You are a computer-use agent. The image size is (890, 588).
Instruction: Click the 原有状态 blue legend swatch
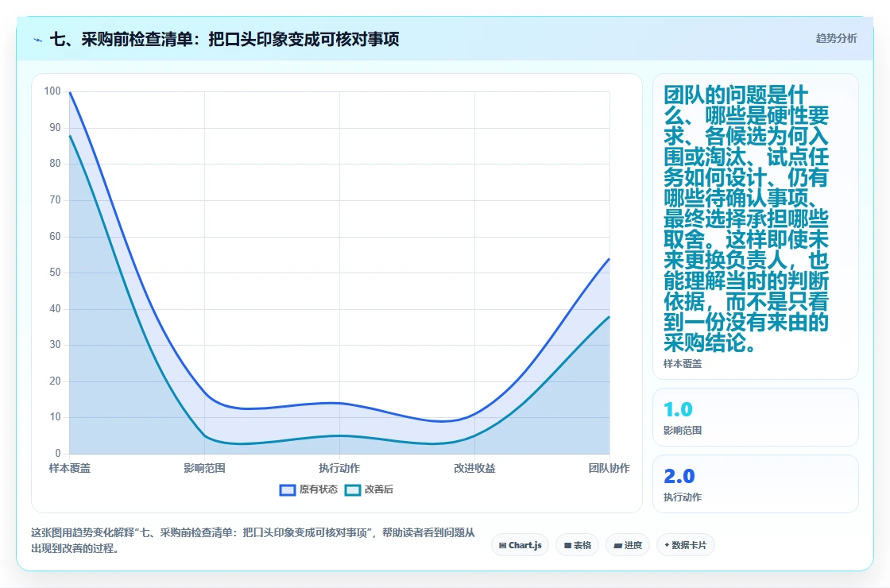(288, 489)
